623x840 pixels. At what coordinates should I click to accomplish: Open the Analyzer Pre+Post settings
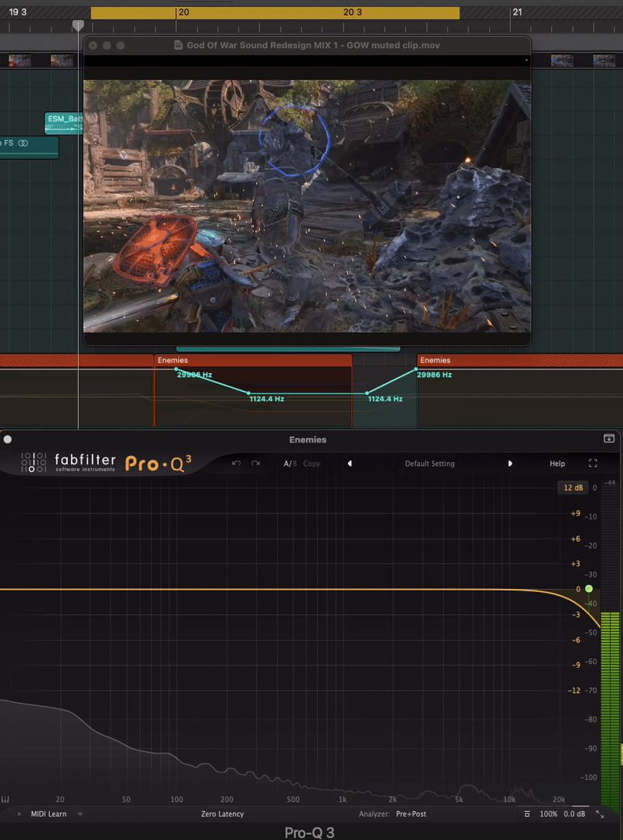tap(411, 814)
